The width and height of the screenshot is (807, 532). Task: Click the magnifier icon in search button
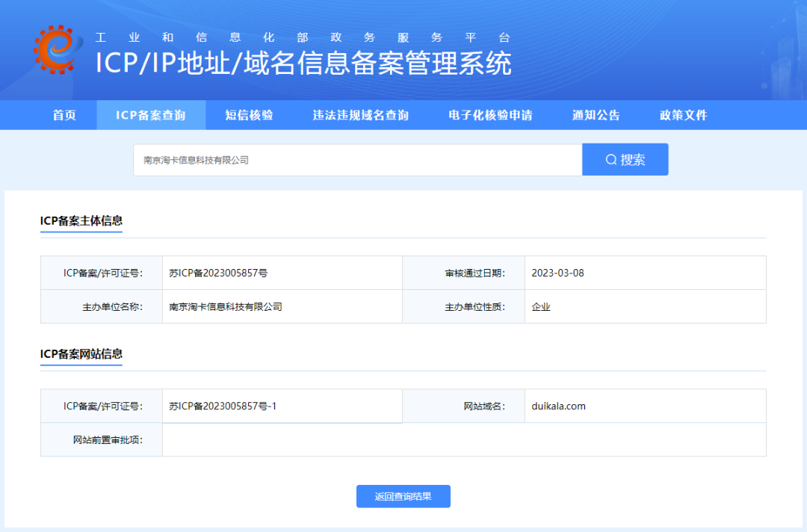[x=611, y=159]
